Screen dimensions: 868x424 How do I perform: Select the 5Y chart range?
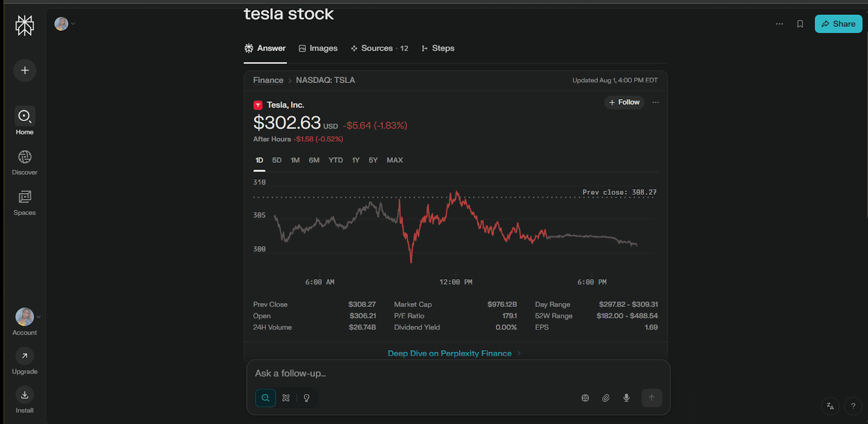(373, 160)
